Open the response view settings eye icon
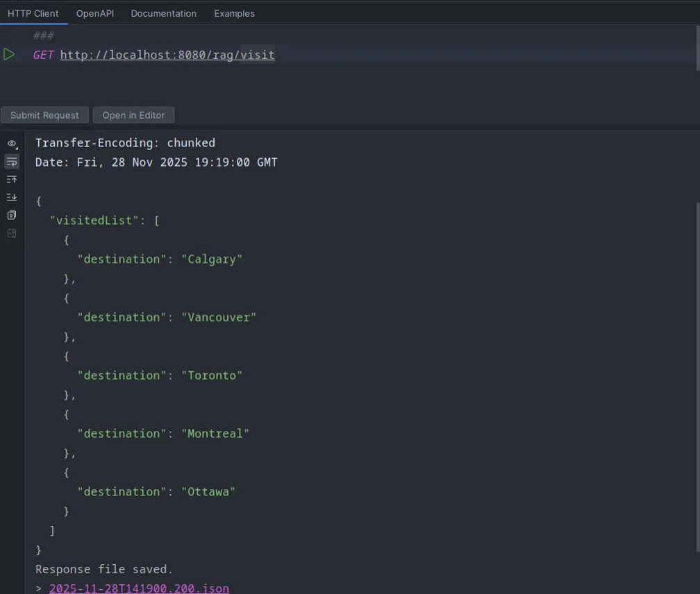 (x=12, y=144)
